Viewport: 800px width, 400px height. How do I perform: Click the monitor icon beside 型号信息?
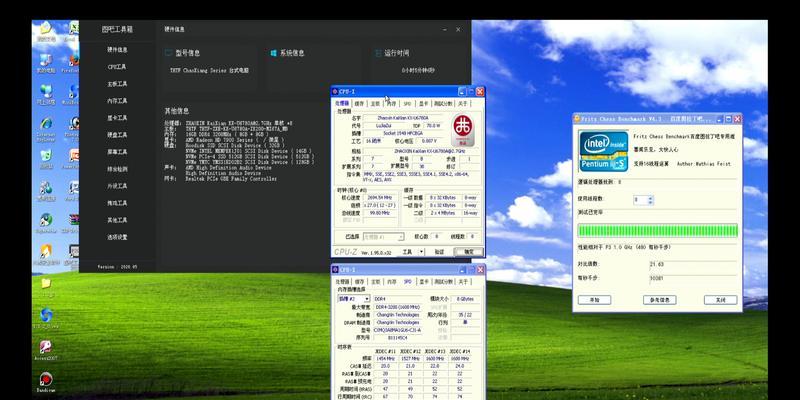click(x=169, y=53)
